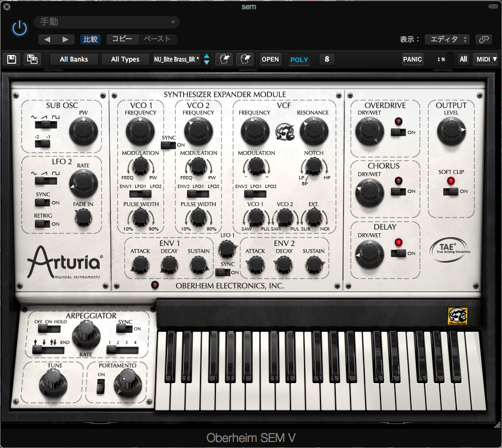Click the Sub Osc octave -2/-1 switch
Screen dimensions: 502x448
click(43, 144)
